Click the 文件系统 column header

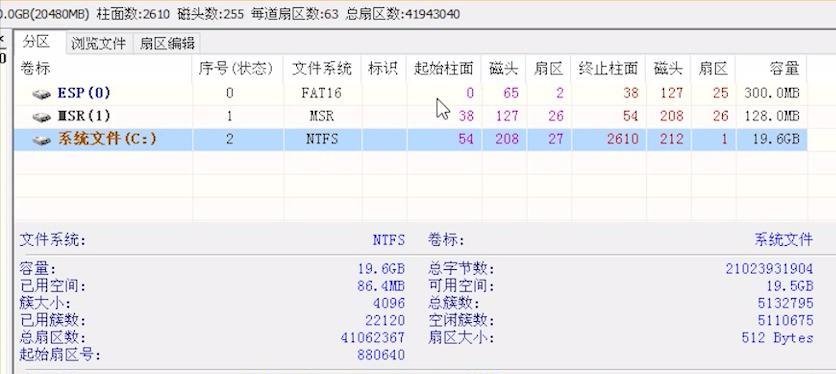pyautogui.click(x=322, y=68)
